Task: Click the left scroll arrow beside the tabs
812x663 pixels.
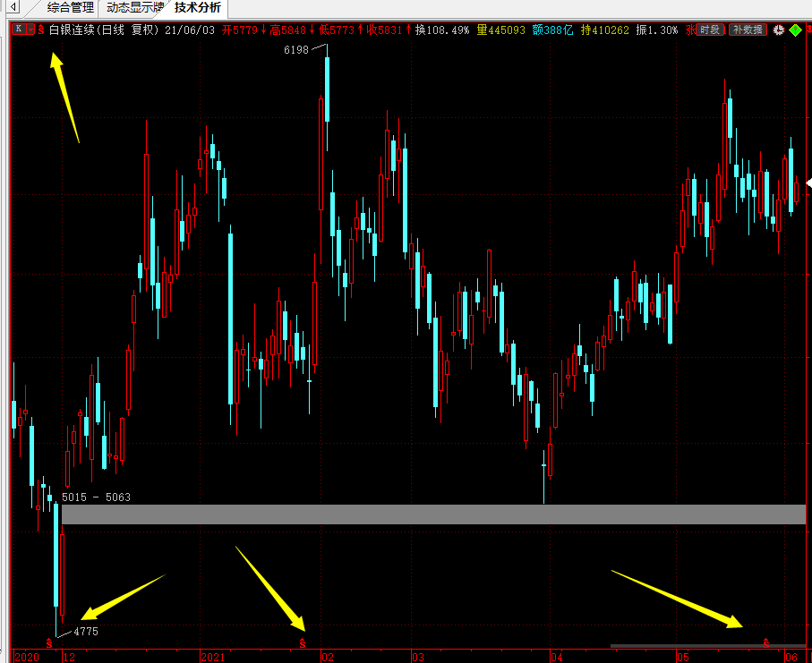Action: point(12,7)
